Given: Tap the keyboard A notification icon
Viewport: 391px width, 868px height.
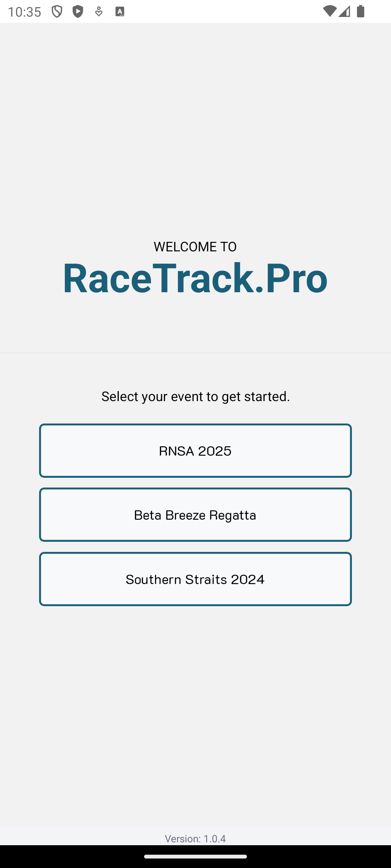Looking at the screenshot, I should point(120,12).
